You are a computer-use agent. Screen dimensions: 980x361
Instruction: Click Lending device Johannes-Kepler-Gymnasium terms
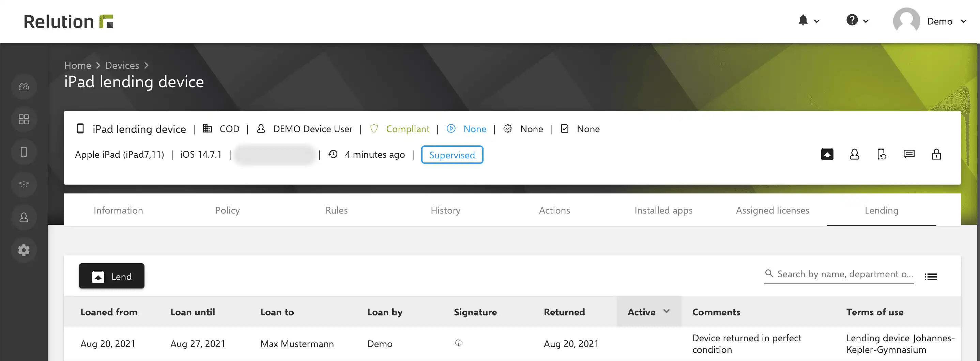(900, 344)
